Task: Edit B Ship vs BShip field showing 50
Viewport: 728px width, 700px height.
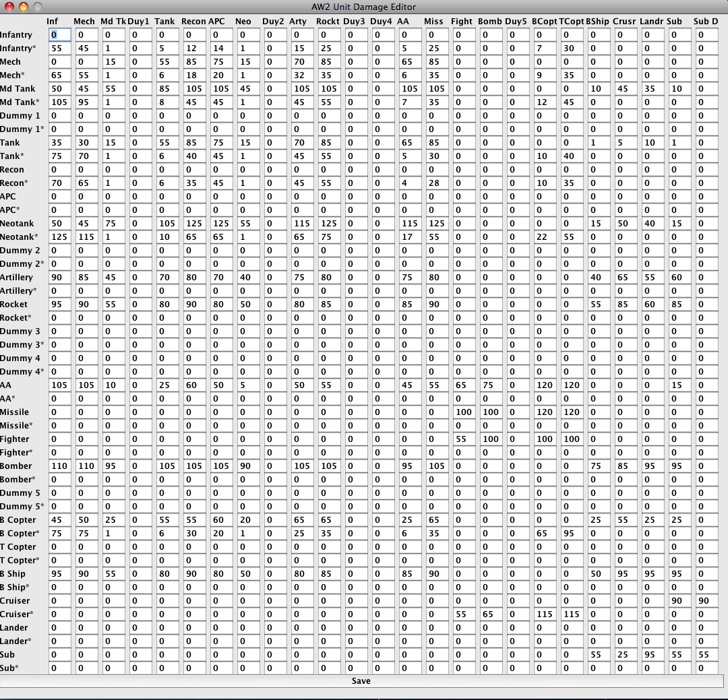Action: click(x=598, y=574)
